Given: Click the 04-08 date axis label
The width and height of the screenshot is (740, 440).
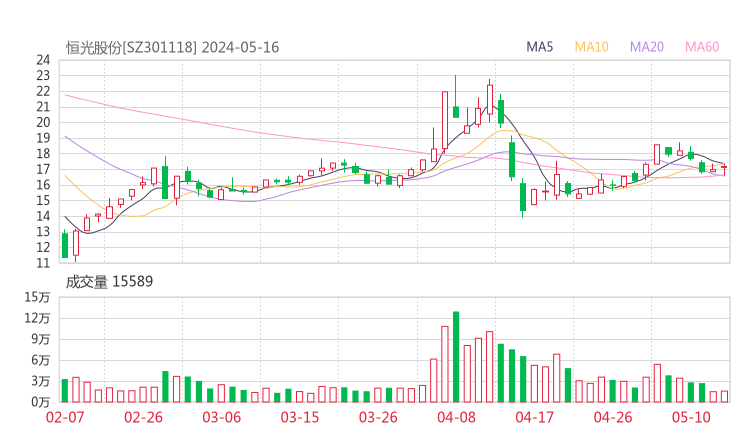Looking at the screenshot, I should tap(456, 417).
